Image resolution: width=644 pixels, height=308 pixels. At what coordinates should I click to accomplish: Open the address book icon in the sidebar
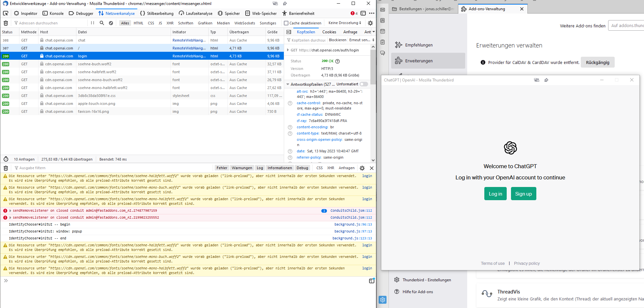(x=382, y=20)
